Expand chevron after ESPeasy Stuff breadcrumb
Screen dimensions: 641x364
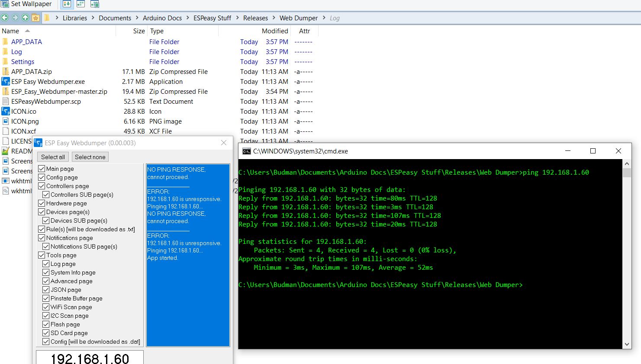tap(237, 18)
